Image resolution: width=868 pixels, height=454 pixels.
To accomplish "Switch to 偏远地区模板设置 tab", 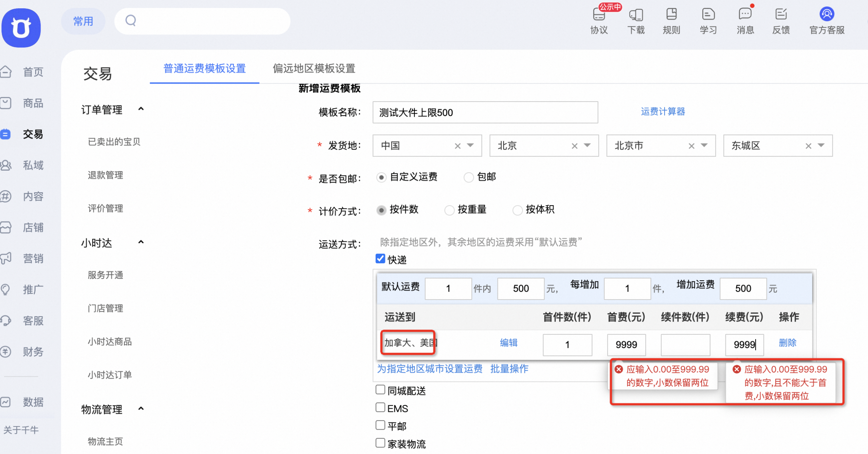I will click(x=314, y=69).
